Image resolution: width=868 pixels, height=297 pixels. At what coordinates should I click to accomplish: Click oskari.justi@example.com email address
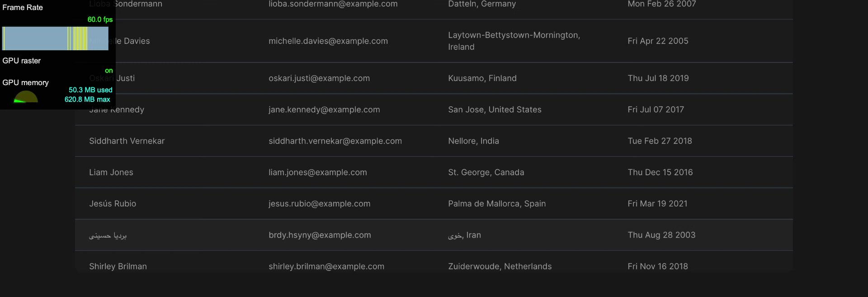pos(319,78)
